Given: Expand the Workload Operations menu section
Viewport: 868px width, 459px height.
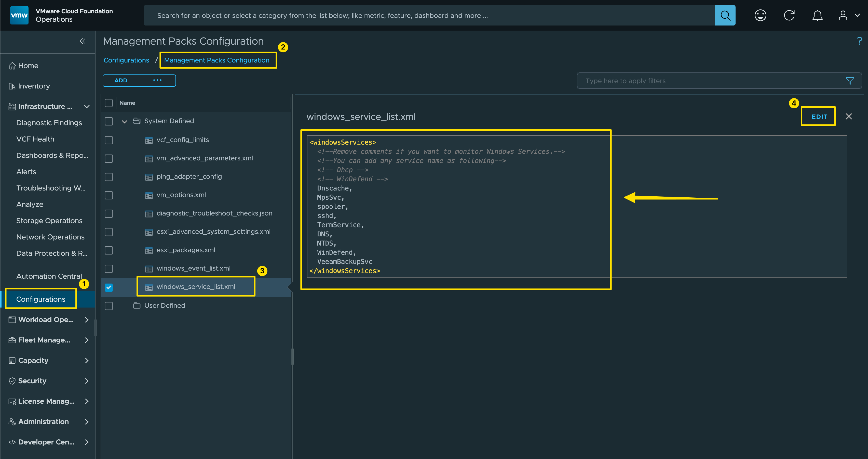Looking at the screenshot, I should [87, 320].
